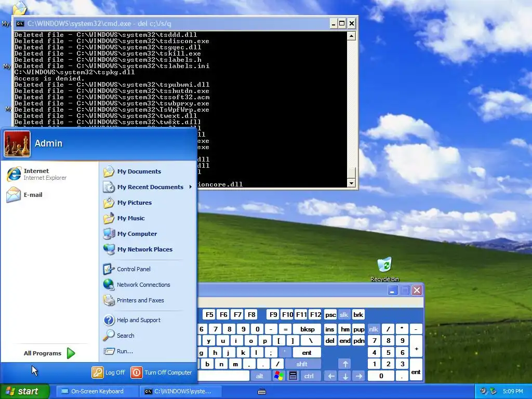532x399 pixels.
Task: Click the up arrow key
Action: coord(345,364)
